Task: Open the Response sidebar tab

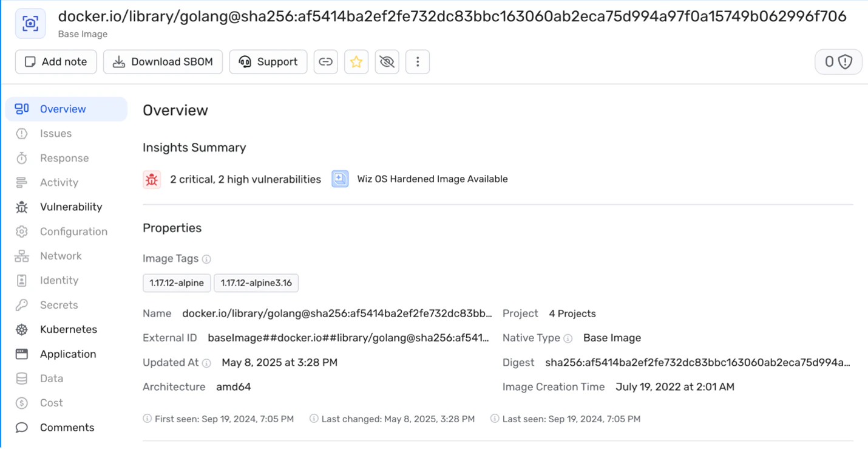Action: 66,158
